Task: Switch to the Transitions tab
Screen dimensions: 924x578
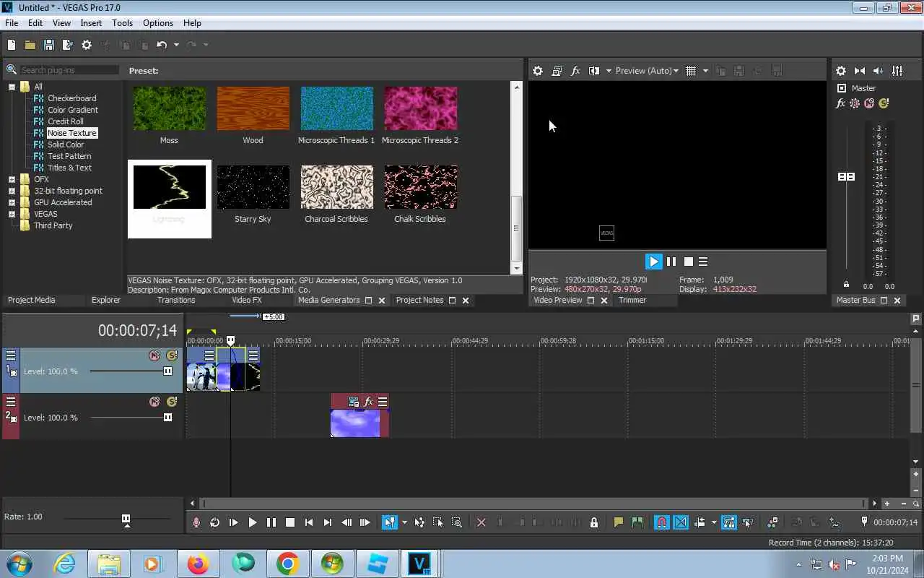Action: click(x=176, y=300)
